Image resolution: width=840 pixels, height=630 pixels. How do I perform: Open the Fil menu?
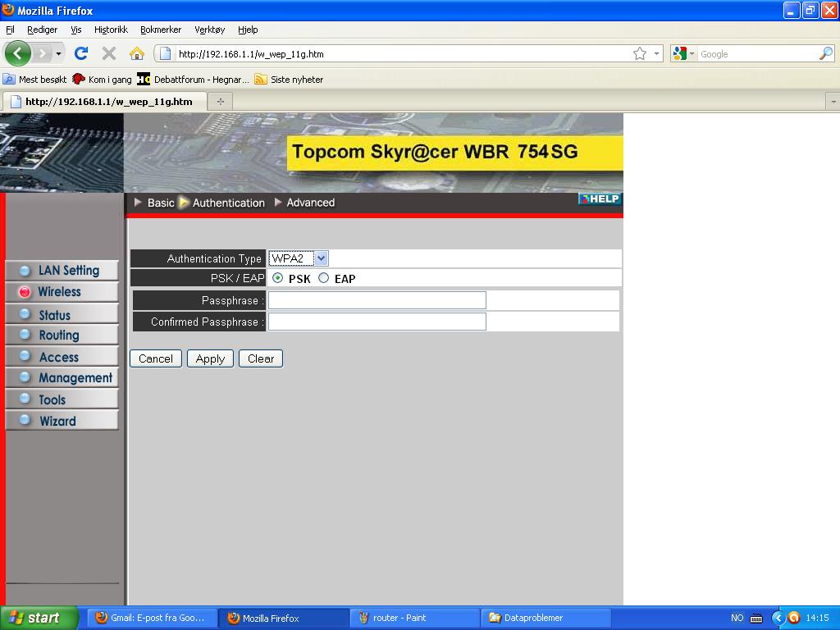[x=10, y=30]
